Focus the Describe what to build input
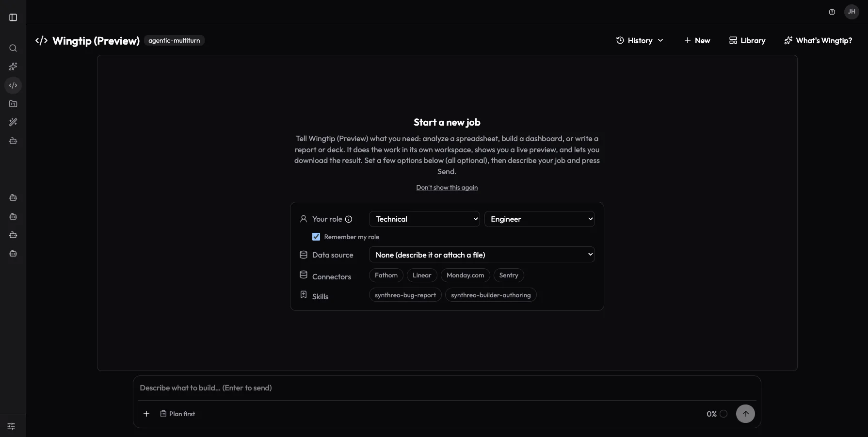 (x=447, y=388)
